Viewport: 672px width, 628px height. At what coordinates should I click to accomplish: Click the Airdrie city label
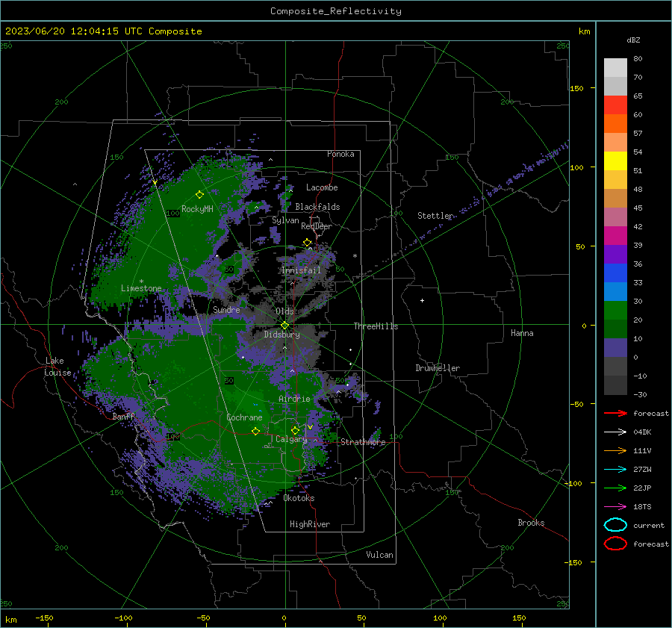coord(294,399)
